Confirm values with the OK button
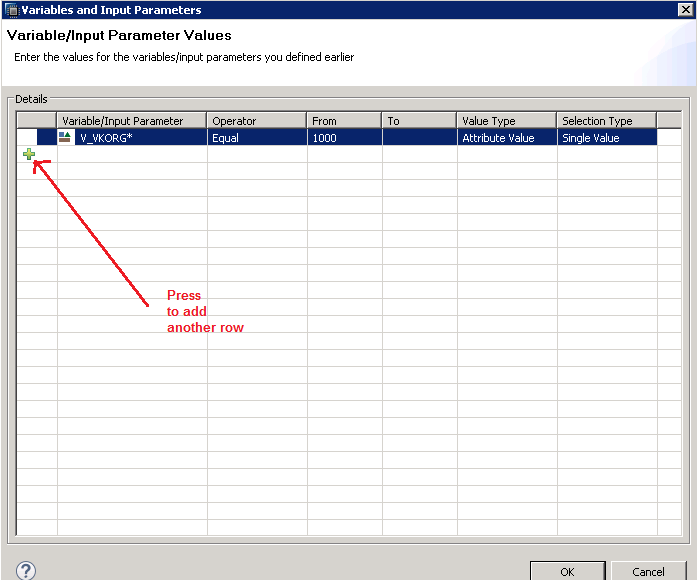The height and width of the screenshot is (580, 697). (x=567, y=571)
